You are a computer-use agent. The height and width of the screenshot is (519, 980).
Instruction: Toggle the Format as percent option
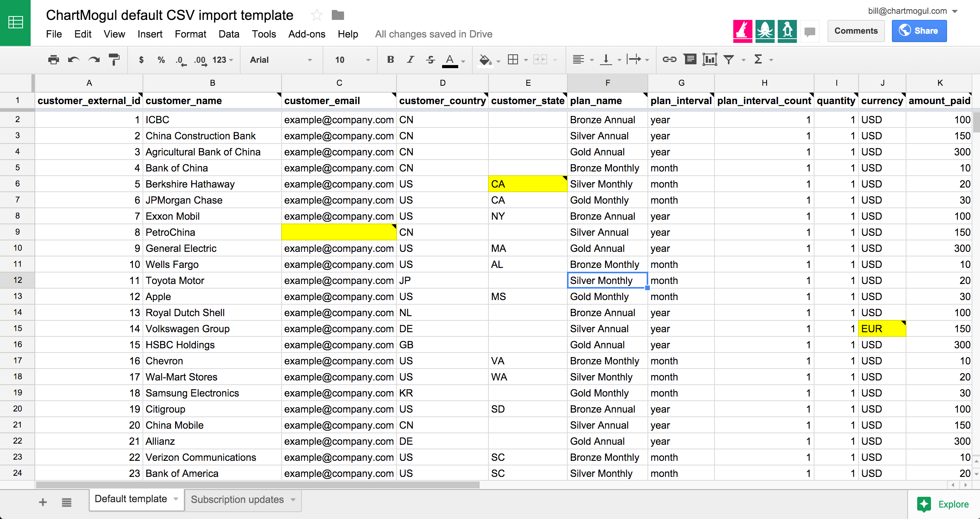pyautogui.click(x=161, y=60)
